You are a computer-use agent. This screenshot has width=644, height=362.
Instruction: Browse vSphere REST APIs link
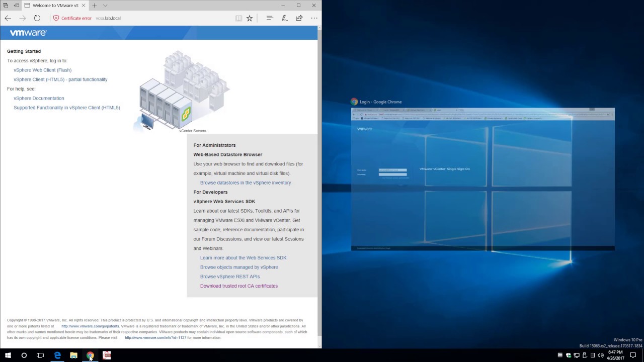pos(230,277)
